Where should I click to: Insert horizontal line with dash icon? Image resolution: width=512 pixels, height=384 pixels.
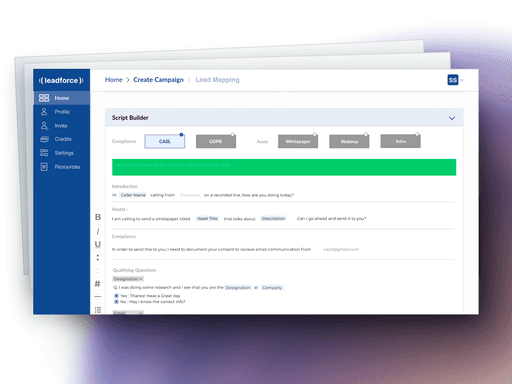(x=98, y=296)
